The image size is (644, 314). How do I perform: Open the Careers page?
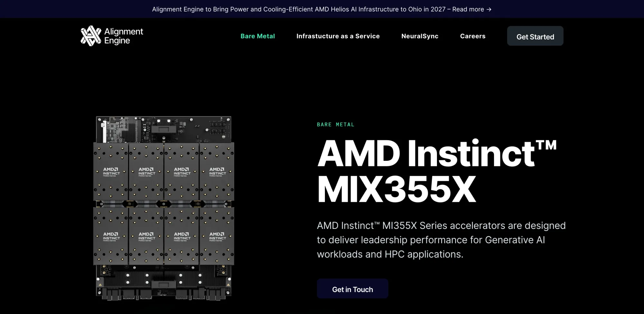[x=473, y=36]
